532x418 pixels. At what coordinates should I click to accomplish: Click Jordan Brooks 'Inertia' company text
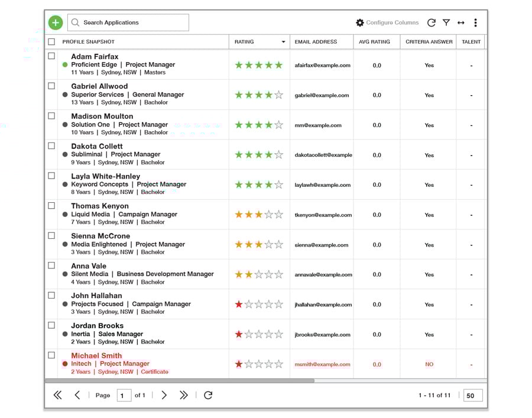coord(80,334)
